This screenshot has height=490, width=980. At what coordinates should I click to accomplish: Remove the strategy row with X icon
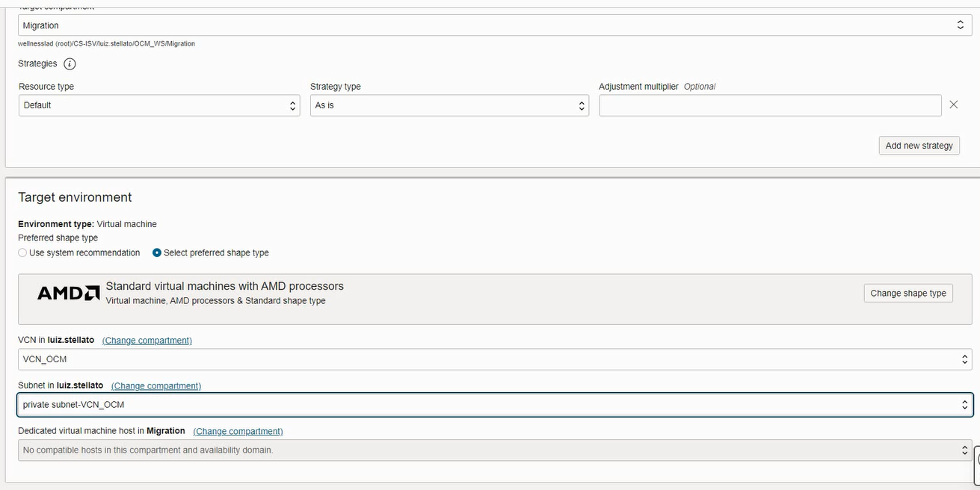click(x=953, y=105)
